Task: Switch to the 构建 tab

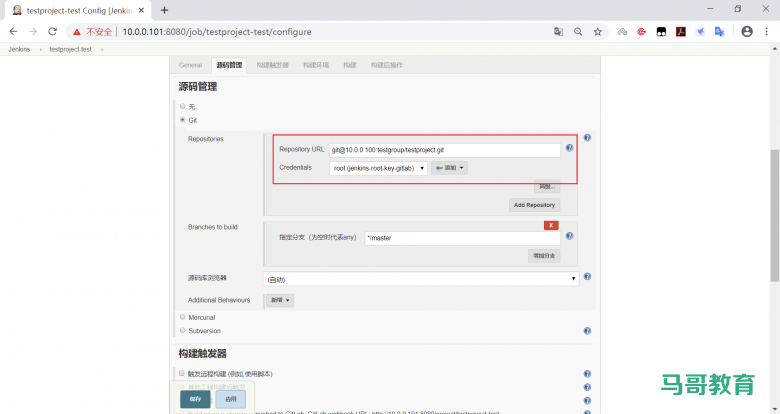Action: pyautogui.click(x=350, y=65)
